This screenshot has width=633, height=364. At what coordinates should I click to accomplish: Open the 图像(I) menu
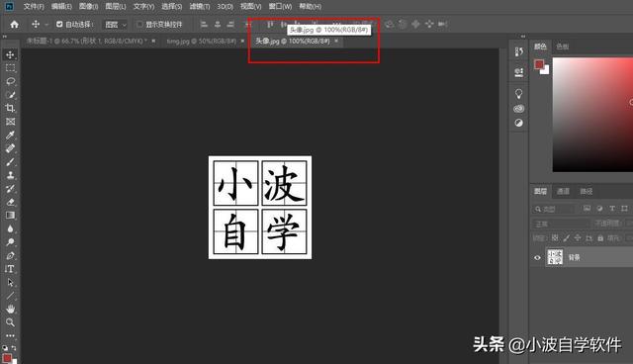pyautogui.click(x=88, y=7)
